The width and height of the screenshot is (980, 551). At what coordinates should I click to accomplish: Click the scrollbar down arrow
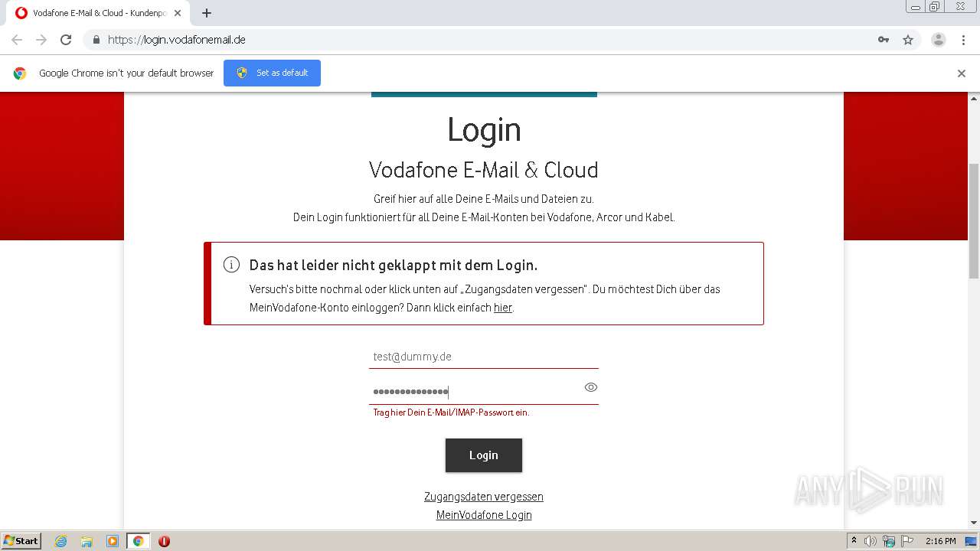[974, 523]
